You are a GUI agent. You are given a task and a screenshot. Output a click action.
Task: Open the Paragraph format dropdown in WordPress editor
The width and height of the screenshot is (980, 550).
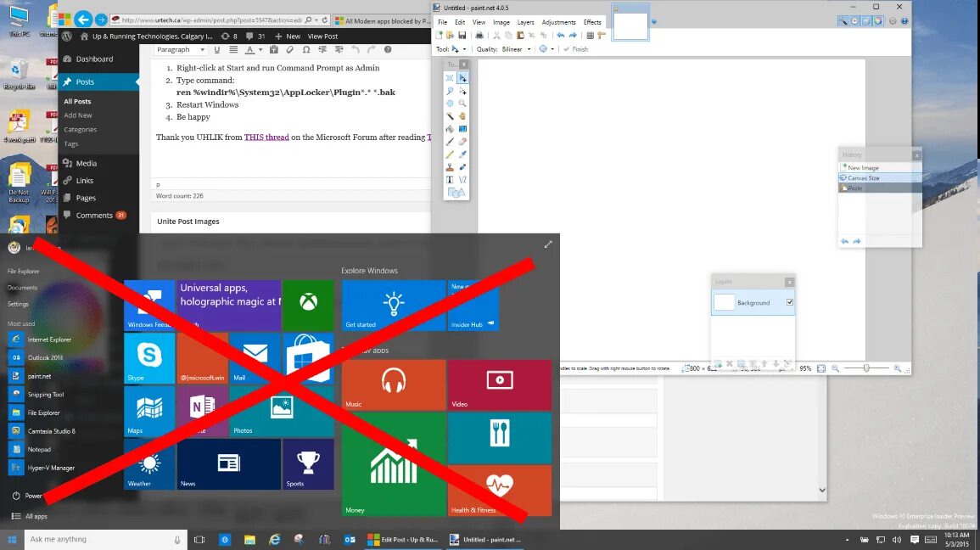180,49
